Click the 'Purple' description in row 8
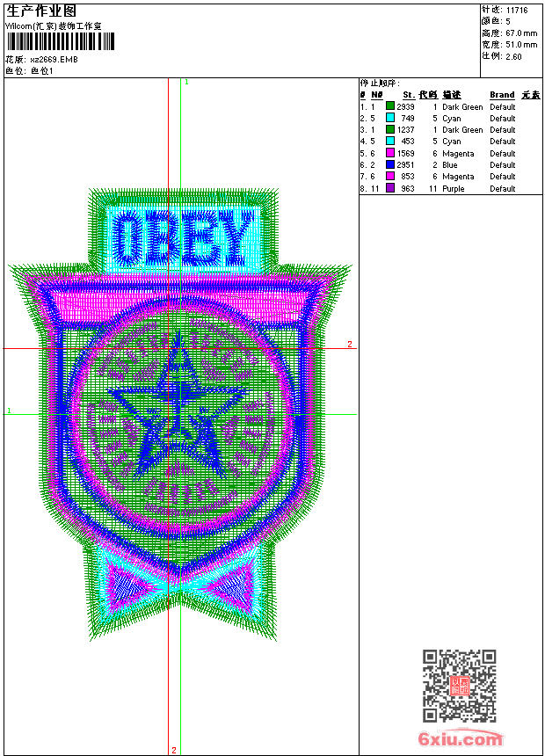This screenshot has height=756, width=545. pyautogui.click(x=454, y=188)
